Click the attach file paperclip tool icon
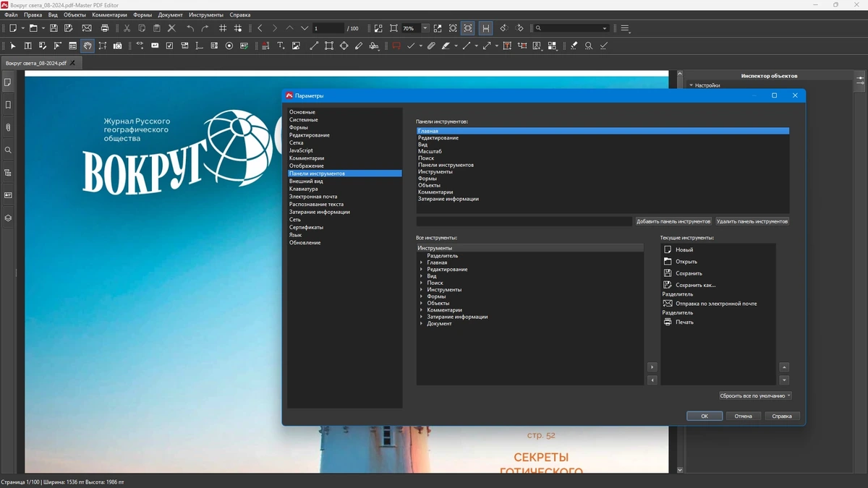This screenshot has height=488, width=868. (x=431, y=46)
